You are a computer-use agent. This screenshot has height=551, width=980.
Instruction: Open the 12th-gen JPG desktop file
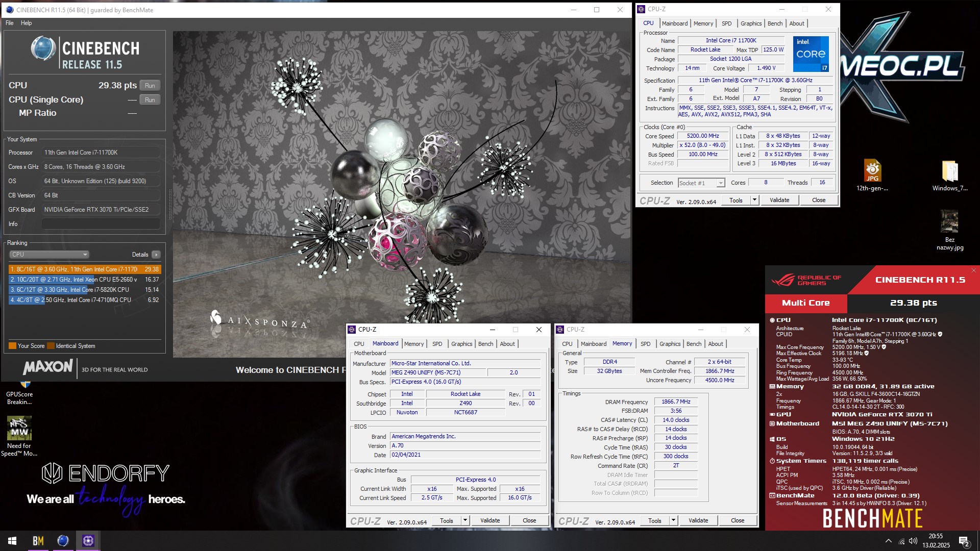[x=872, y=176]
